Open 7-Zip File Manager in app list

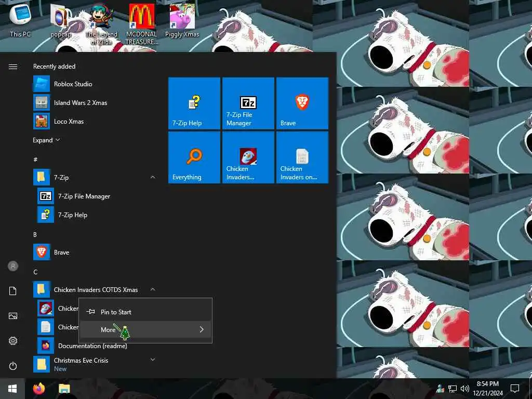point(96,196)
